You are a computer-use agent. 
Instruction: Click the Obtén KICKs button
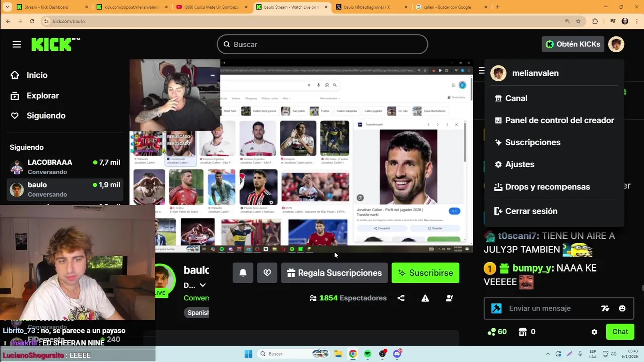[573, 44]
